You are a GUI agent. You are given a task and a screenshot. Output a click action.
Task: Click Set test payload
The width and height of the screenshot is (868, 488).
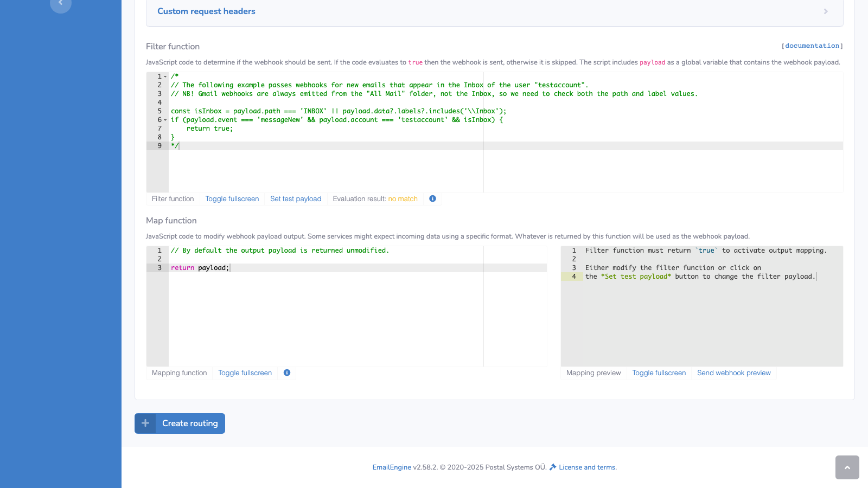point(296,198)
